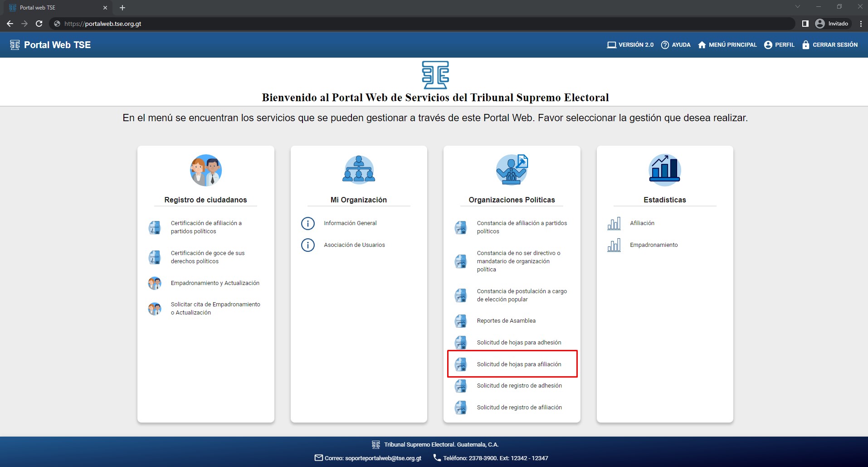Screen dimensions: 868x467
Task: Open Solicitar cita de Empadronamiento o Actualización
Action: click(215, 309)
